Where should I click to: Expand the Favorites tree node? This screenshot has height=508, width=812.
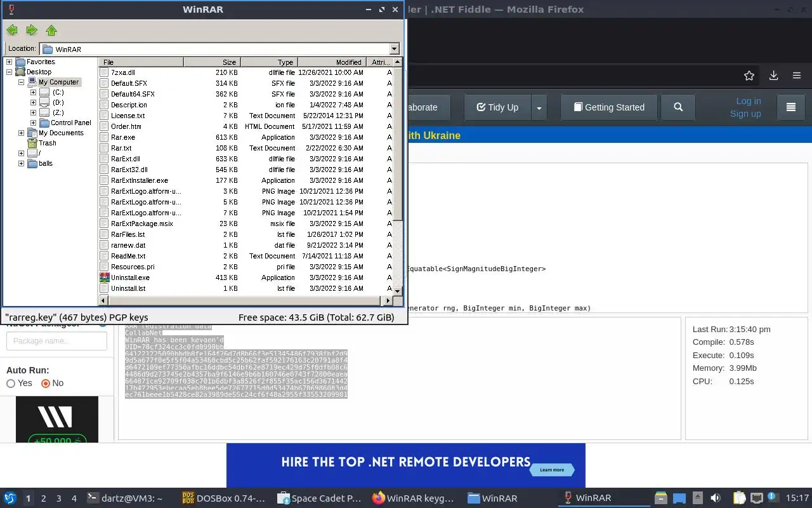[x=10, y=62]
